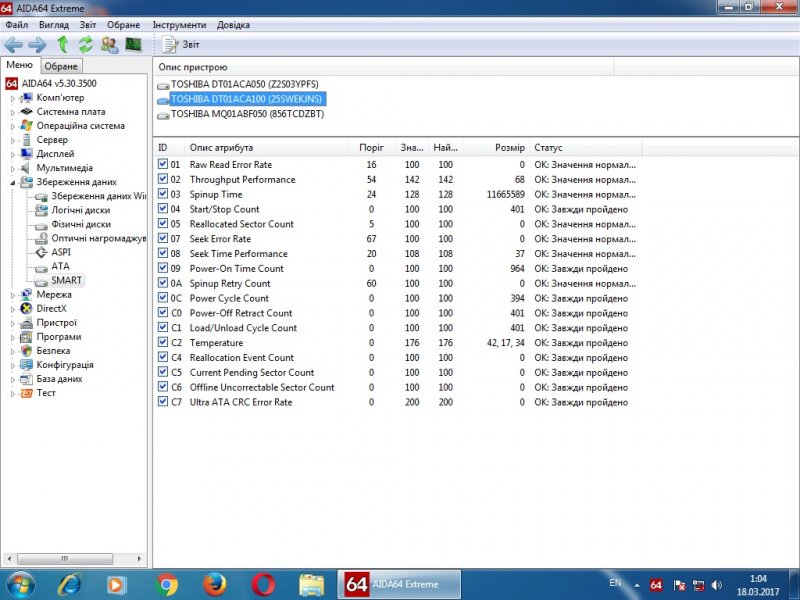
Task: Click the green up arrow toolbar icon
Action: coord(62,44)
